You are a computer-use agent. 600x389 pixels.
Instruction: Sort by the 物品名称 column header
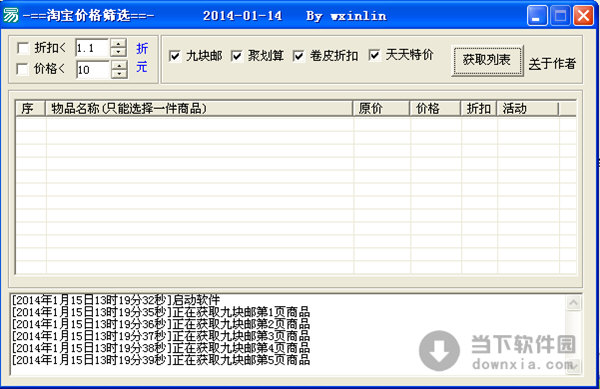pos(199,109)
